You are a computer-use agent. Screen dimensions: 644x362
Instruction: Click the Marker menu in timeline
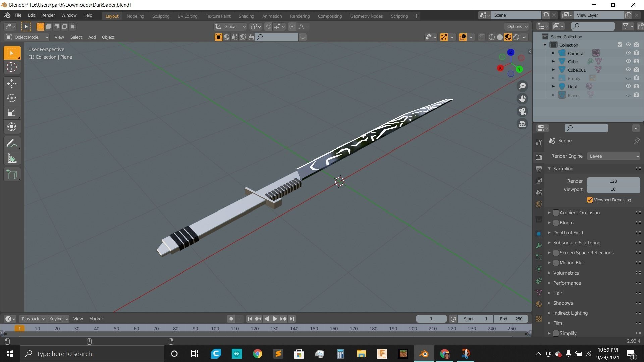[96, 319]
